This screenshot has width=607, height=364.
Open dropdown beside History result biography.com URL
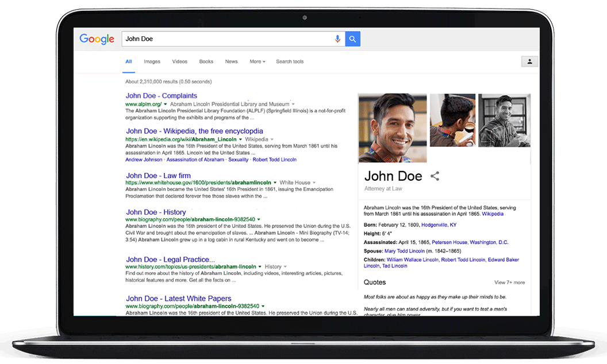259,219
